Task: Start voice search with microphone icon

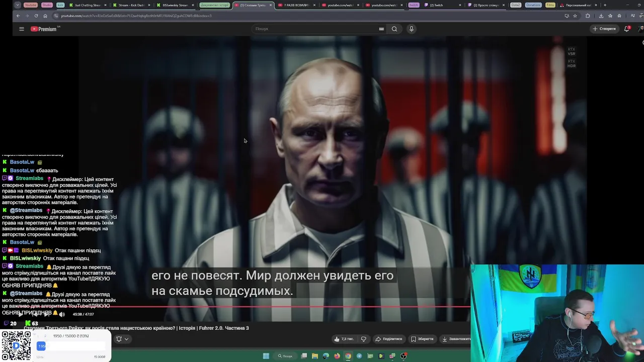Action: pyautogui.click(x=411, y=29)
